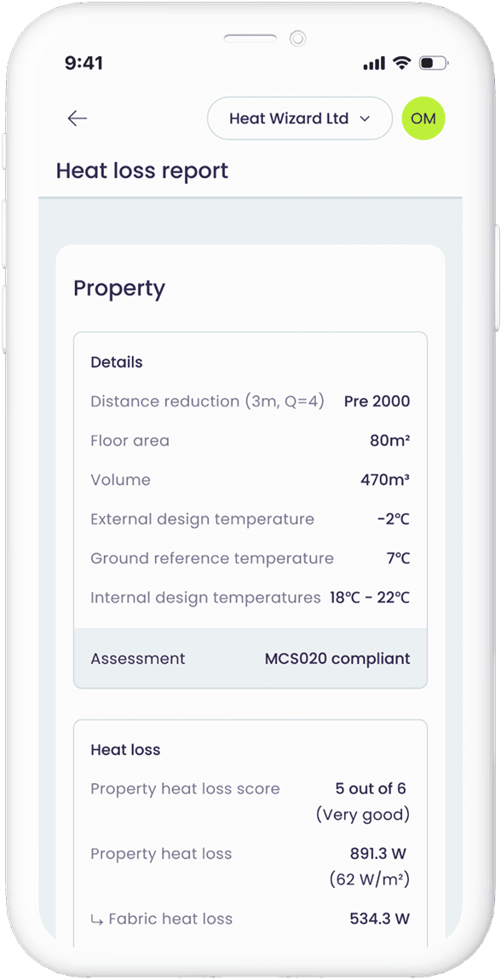Tap the MCS020 compliant assessment label
Image resolution: width=501 pixels, height=980 pixels.
pos(337,658)
